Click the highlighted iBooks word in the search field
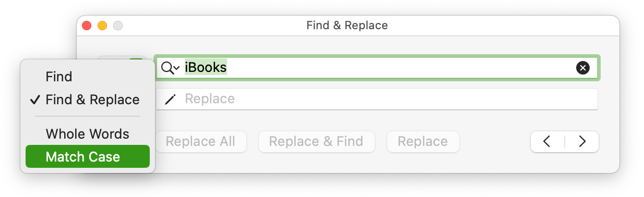644x197 pixels. (x=206, y=68)
